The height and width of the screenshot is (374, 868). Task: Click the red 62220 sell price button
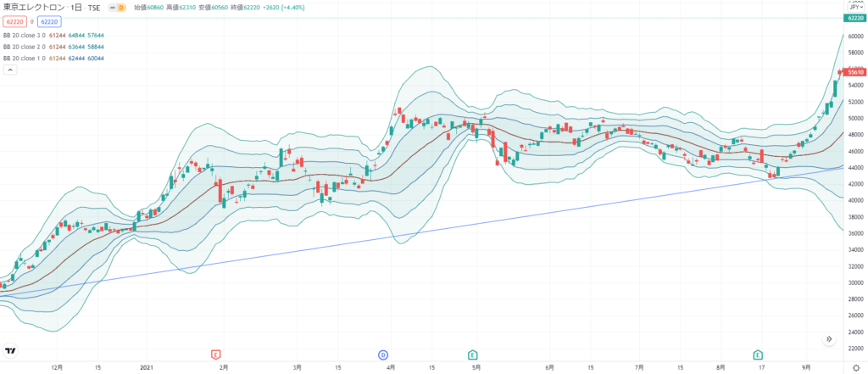[14, 21]
